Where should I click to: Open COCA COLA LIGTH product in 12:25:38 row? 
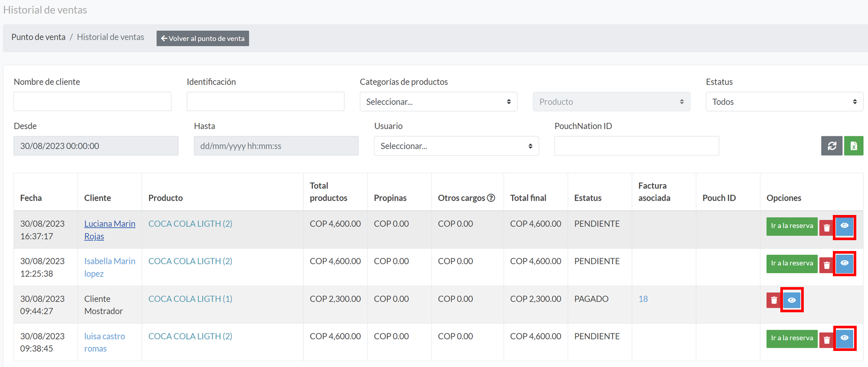click(x=190, y=261)
